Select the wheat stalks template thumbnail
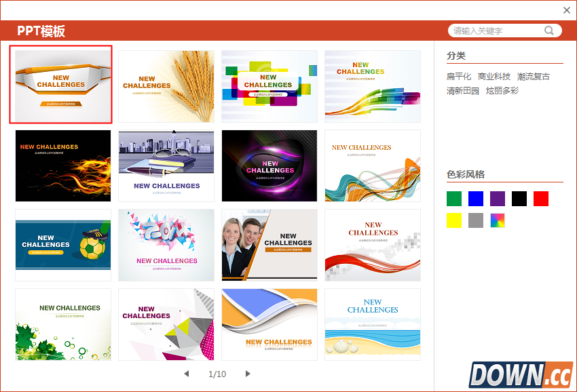The image size is (577, 392). click(166, 86)
